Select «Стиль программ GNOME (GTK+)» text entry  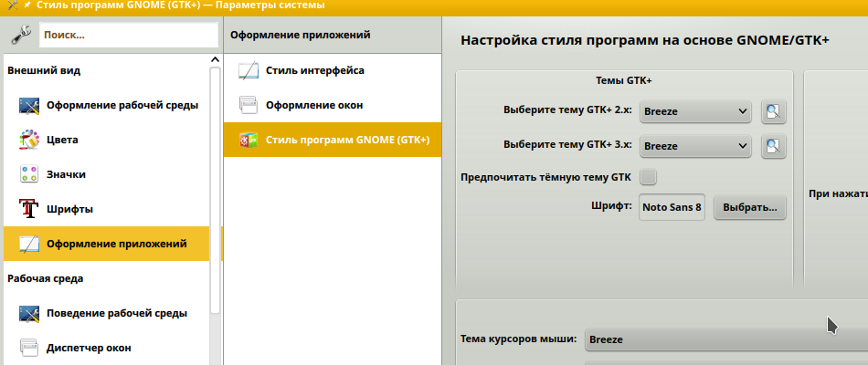point(347,140)
